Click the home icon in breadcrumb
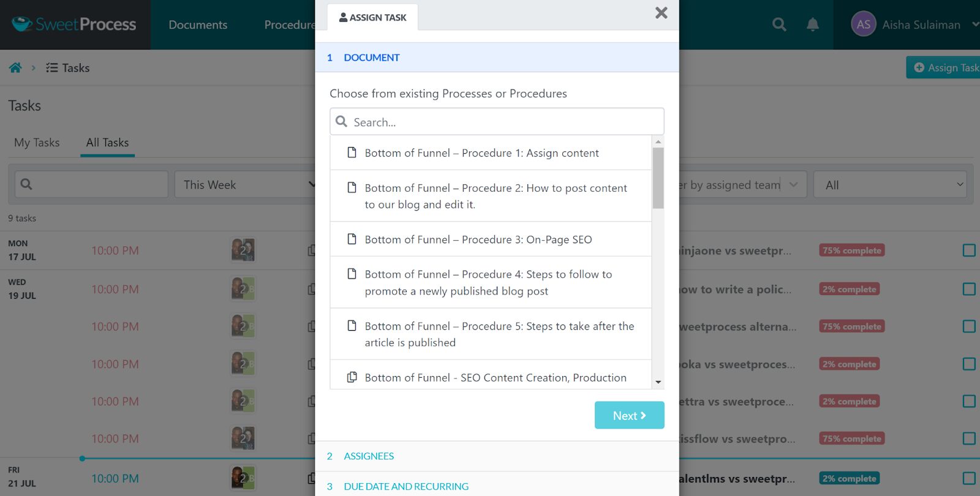The height and width of the screenshot is (496, 980). [x=15, y=68]
